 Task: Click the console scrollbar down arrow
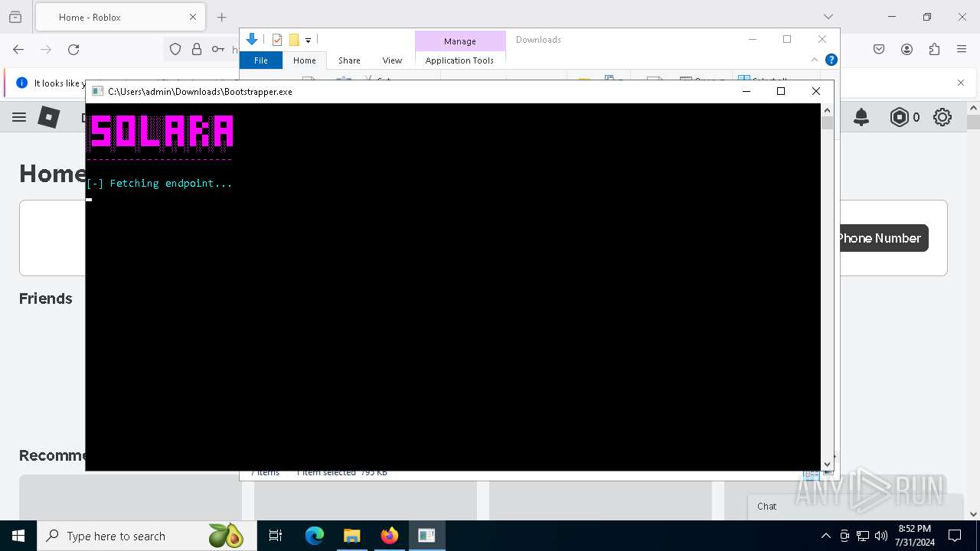coord(827,464)
